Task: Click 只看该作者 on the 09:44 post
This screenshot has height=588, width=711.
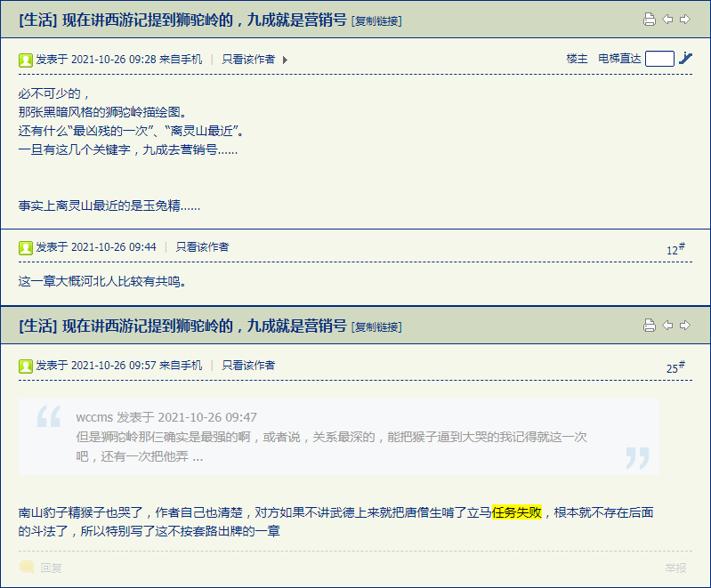Action: pos(202,247)
